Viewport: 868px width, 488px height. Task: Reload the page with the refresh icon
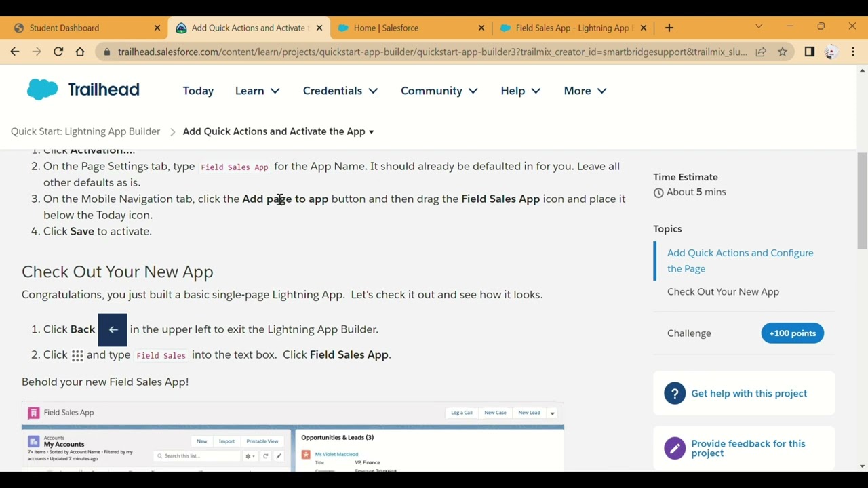pos(58,52)
